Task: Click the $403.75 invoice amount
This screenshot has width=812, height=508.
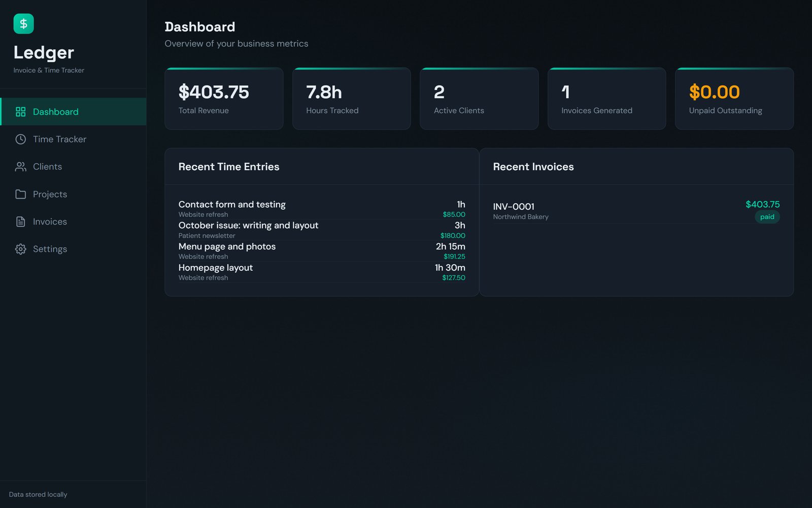Action: pos(762,204)
